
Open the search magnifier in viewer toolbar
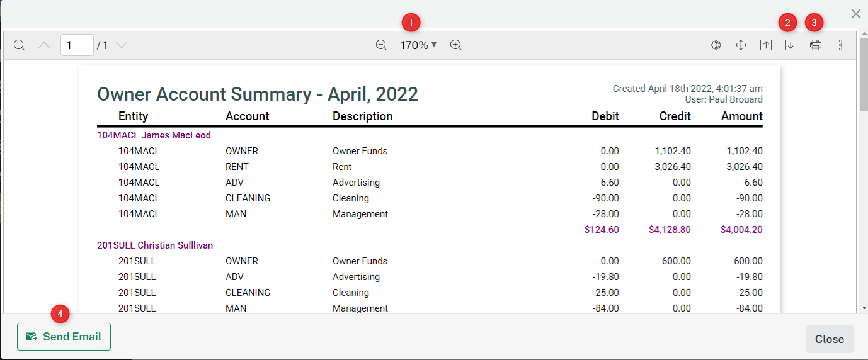point(20,45)
